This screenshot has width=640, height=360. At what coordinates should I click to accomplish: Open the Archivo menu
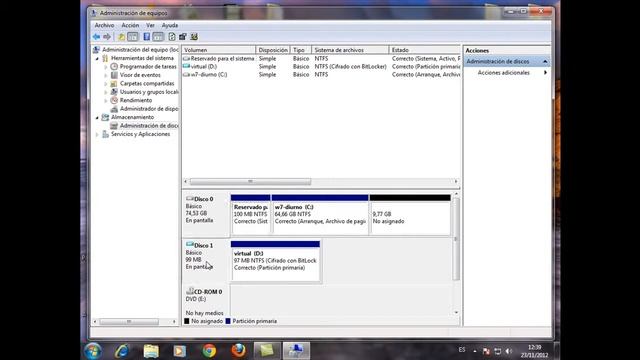(104, 25)
